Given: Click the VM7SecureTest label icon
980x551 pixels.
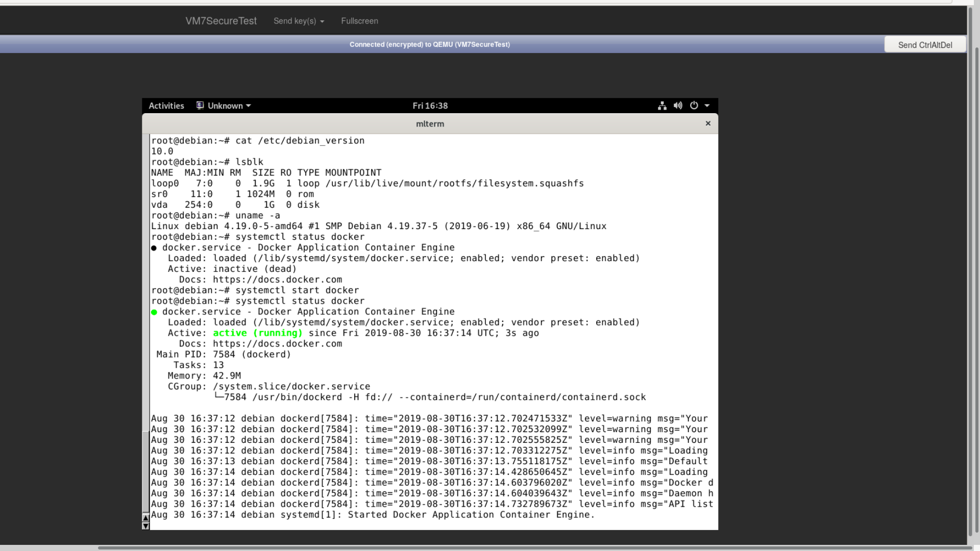Looking at the screenshot, I should [x=221, y=21].
